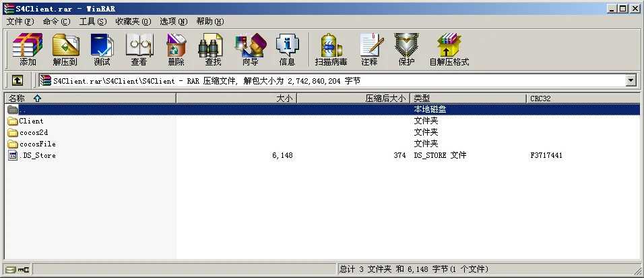Run 测试 (Test) on the archive
The height and width of the screenshot is (278, 644).
(102, 50)
